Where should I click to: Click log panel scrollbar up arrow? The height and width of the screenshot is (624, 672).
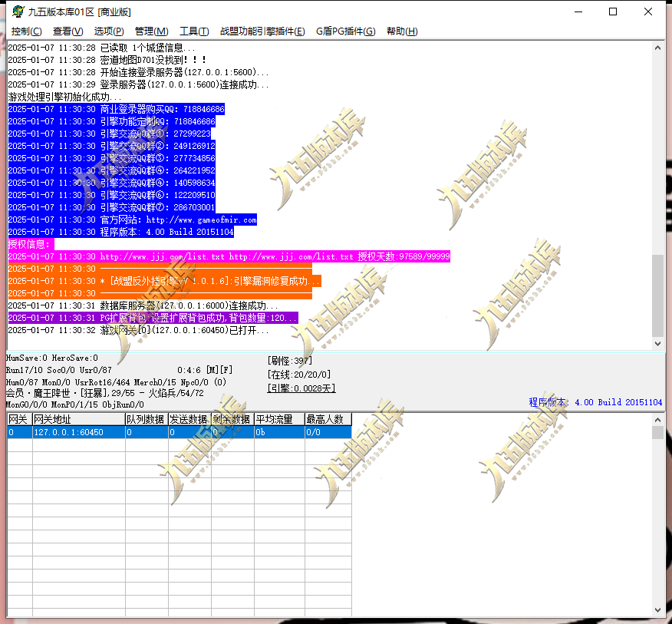point(658,48)
